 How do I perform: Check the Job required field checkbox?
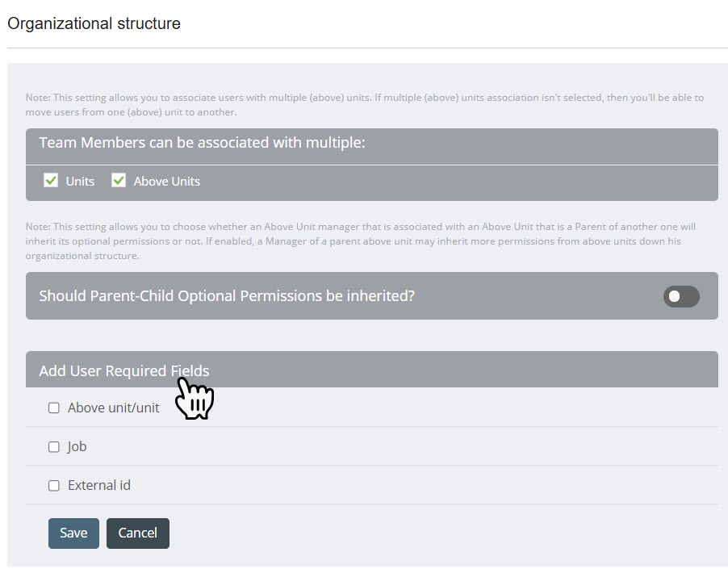click(54, 446)
